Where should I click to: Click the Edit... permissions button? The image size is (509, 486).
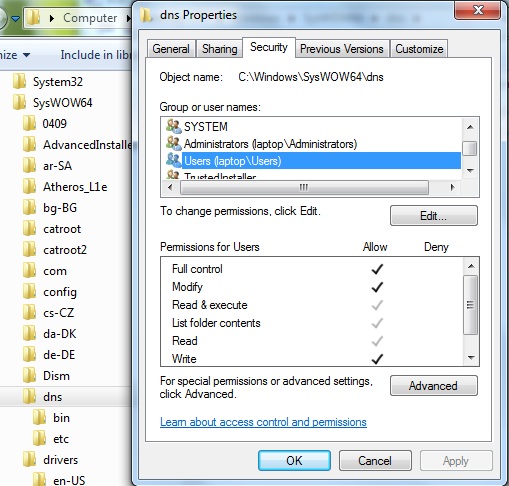point(434,216)
